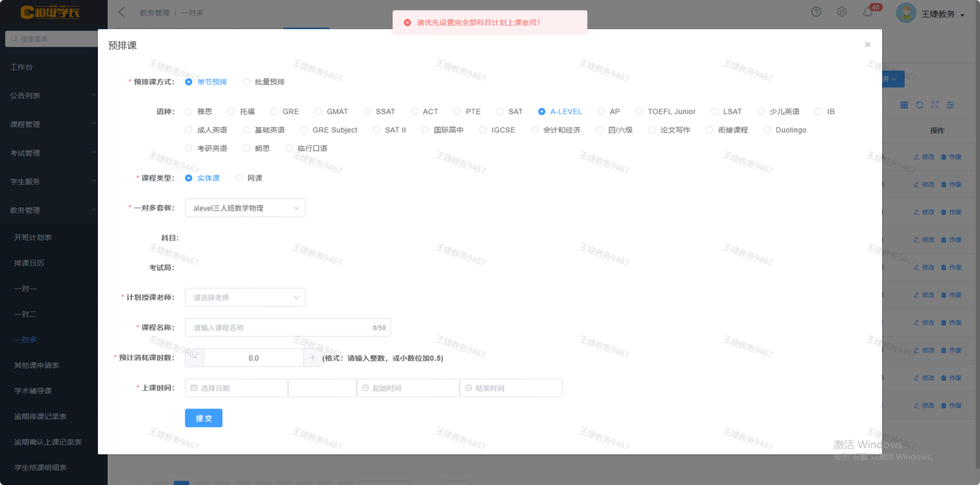Open the 一对多套餐 dropdown
Viewport: 980px width, 485px height.
coord(245,208)
